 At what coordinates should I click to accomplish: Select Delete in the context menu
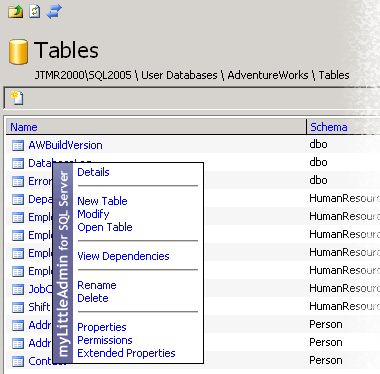click(x=93, y=298)
